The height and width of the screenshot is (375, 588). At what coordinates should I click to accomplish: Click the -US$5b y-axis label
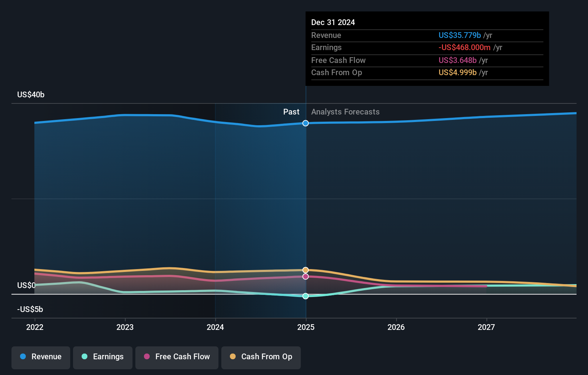30,309
